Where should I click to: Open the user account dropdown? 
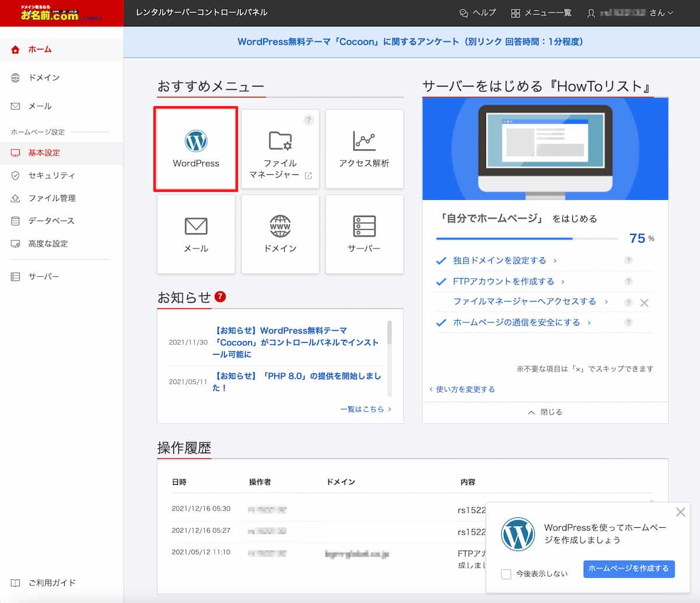(x=631, y=13)
